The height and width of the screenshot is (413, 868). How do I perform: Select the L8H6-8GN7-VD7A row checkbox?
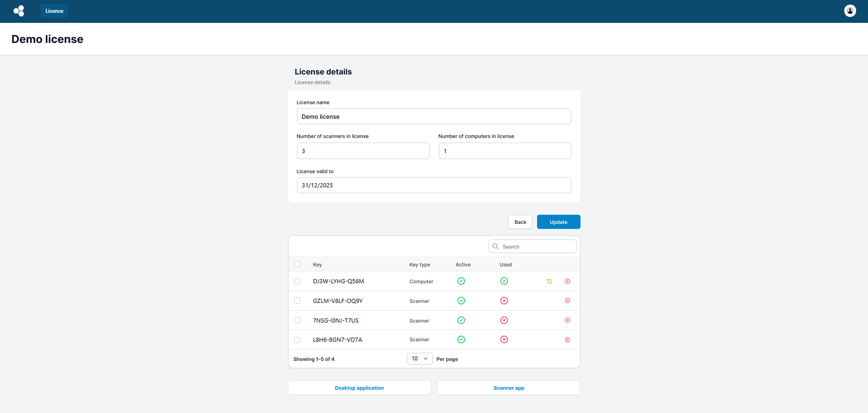(x=297, y=340)
